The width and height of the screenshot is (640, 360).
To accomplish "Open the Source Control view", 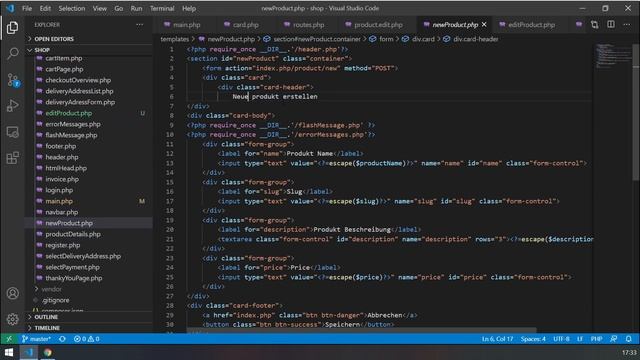I will point(13,80).
